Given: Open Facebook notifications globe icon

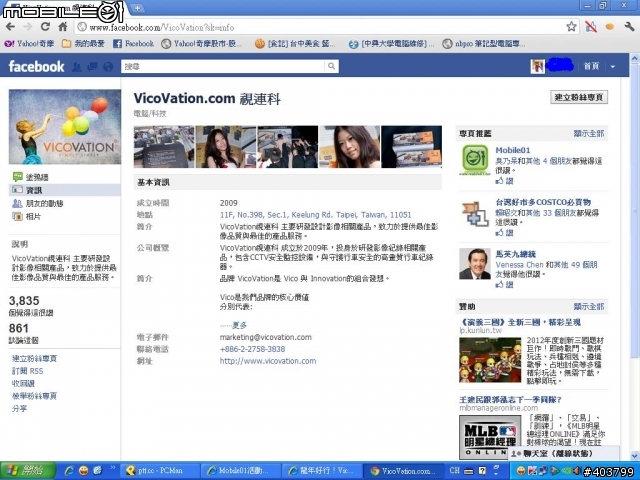Looking at the screenshot, I should coord(108,67).
